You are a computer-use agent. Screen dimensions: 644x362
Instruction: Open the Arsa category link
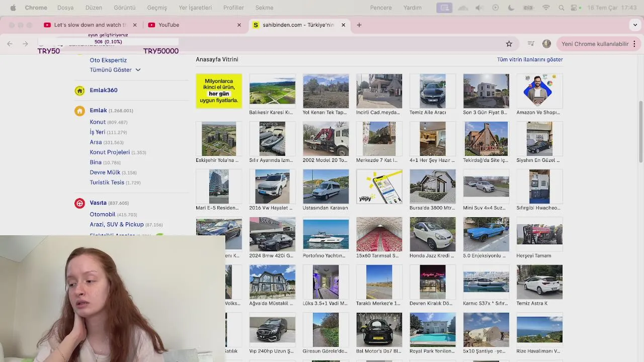click(x=96, y=142)
